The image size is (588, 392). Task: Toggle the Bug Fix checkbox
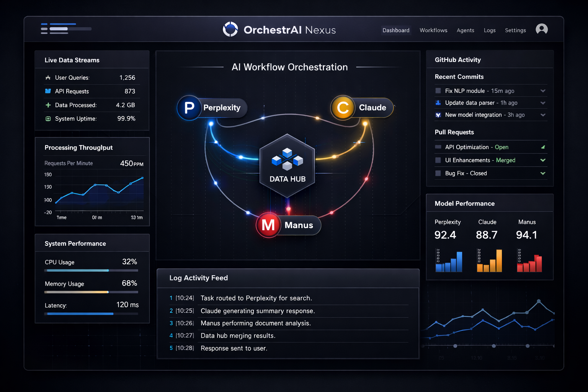(438, 173)
